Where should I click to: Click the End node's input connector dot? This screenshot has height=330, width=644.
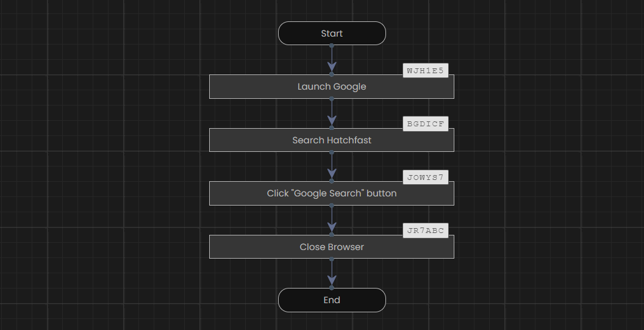point(332,288)
